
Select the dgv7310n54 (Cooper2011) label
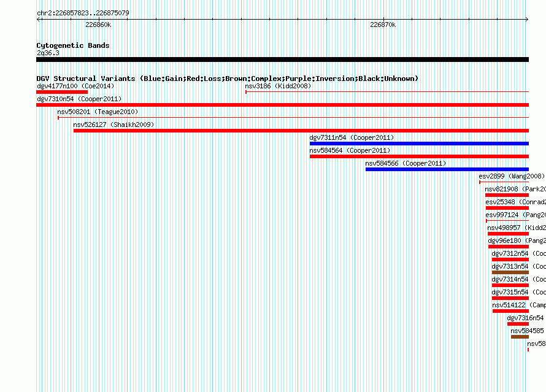pos(79,99)
